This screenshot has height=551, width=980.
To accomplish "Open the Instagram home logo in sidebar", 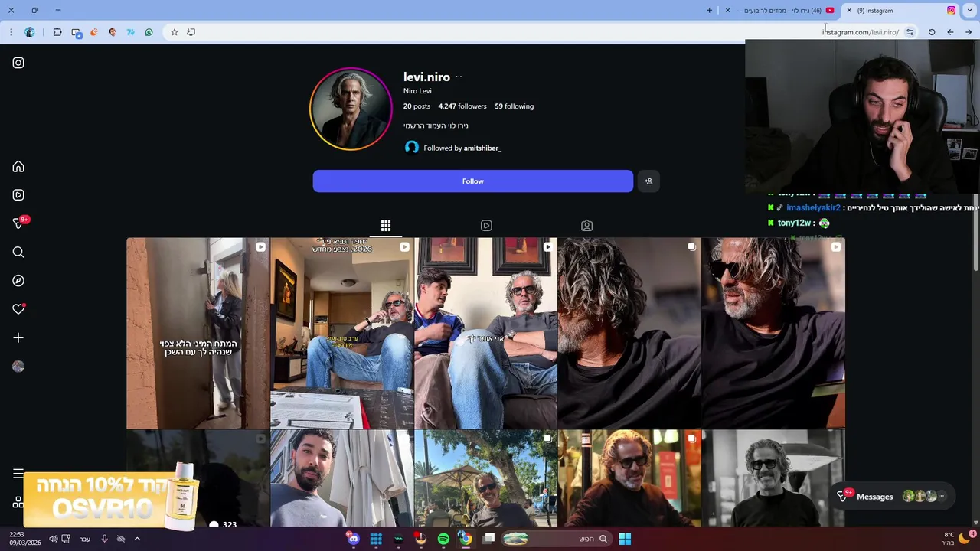I will coord(18,63).
